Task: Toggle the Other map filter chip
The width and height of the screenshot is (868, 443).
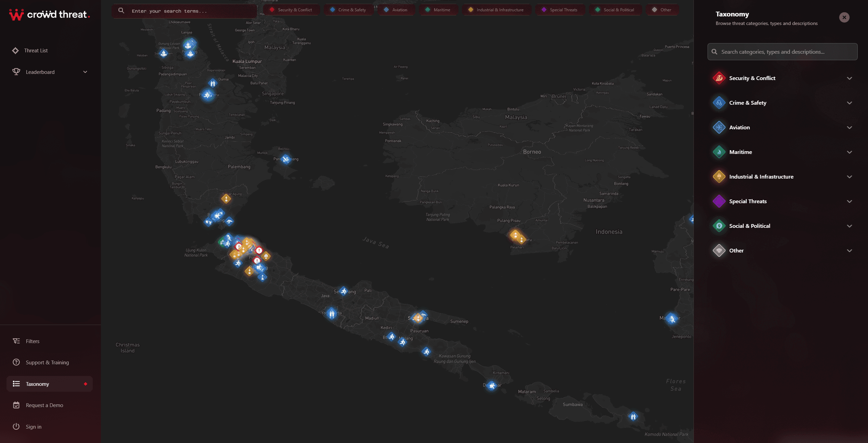Action: [662, 10]
